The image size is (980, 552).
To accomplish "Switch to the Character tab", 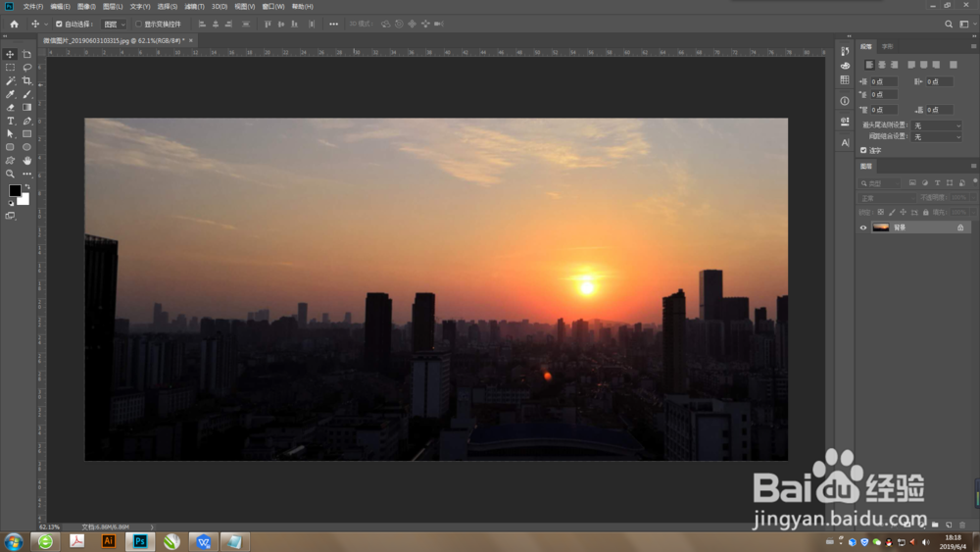I will click(x=888, y=46).
